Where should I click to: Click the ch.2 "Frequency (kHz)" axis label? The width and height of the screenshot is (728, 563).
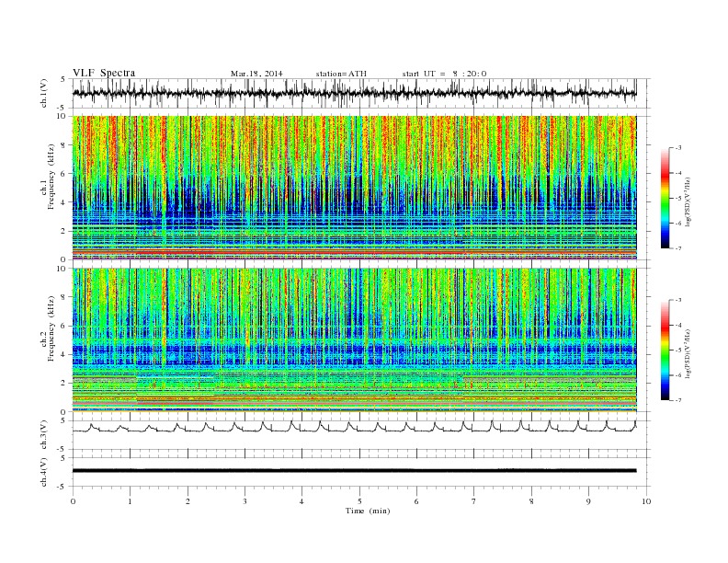point(51,327)
